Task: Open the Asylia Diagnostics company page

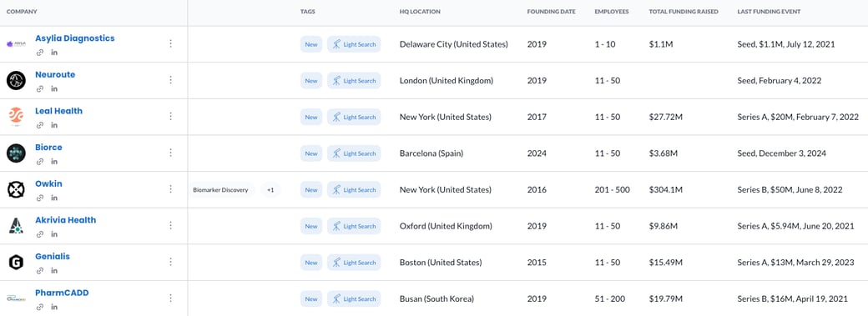Action: (75, 38)
